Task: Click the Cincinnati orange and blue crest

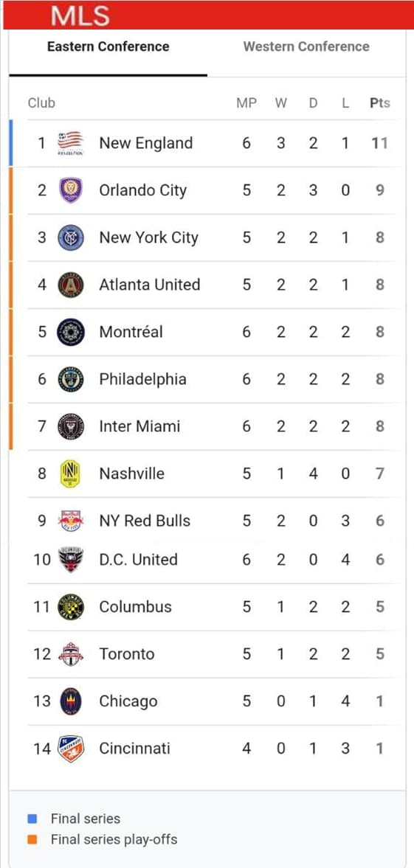Action: pyautogui.click(x=71, y=749)
